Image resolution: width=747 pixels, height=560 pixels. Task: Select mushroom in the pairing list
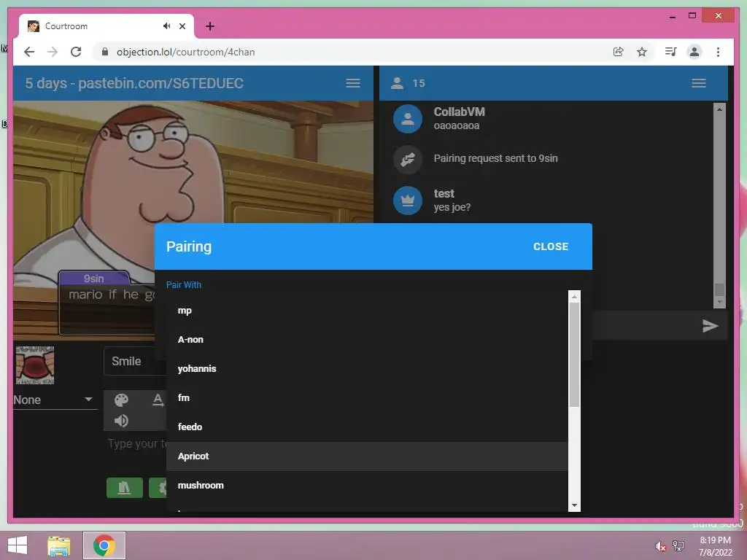point(367,485)
